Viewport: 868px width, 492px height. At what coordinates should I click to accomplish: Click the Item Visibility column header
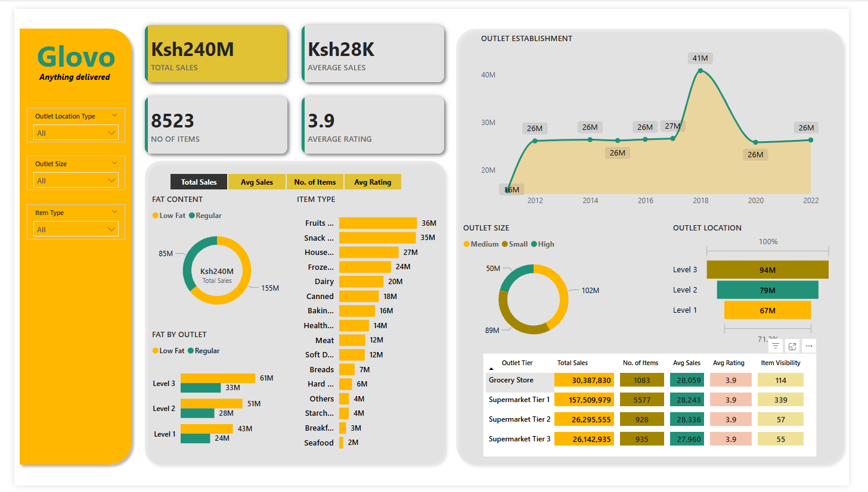click(780, 363)
